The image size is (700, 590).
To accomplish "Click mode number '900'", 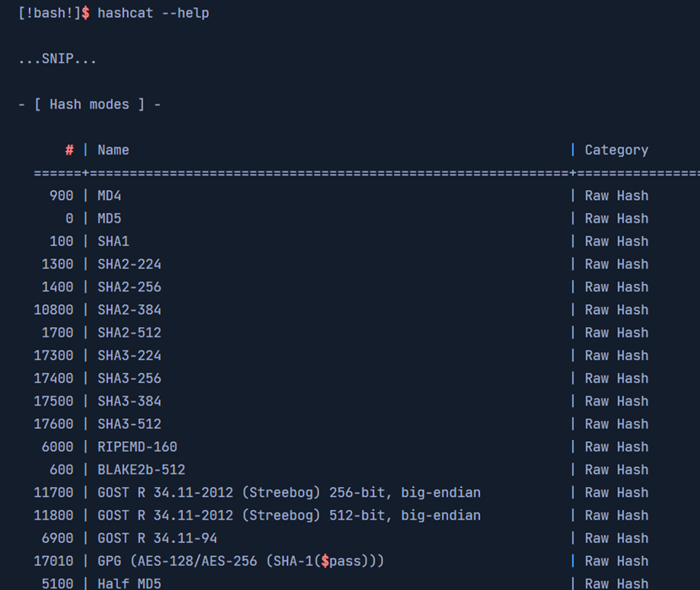I will coord(62,196).
